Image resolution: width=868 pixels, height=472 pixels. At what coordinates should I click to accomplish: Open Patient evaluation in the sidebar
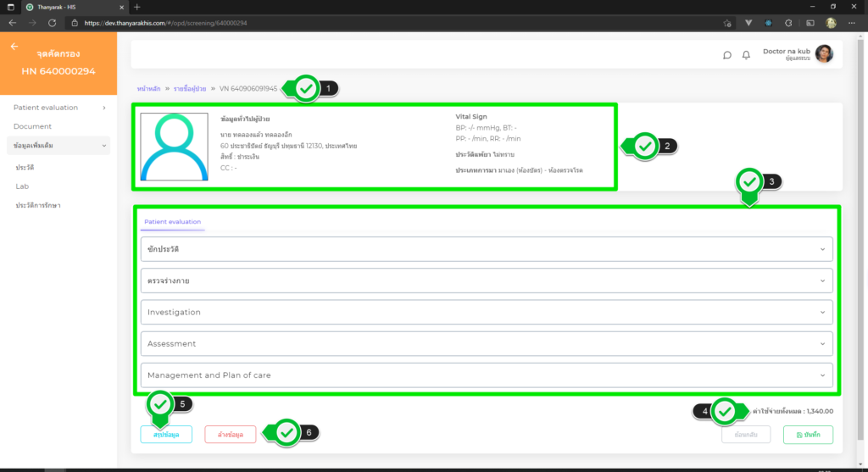[58, 108]
